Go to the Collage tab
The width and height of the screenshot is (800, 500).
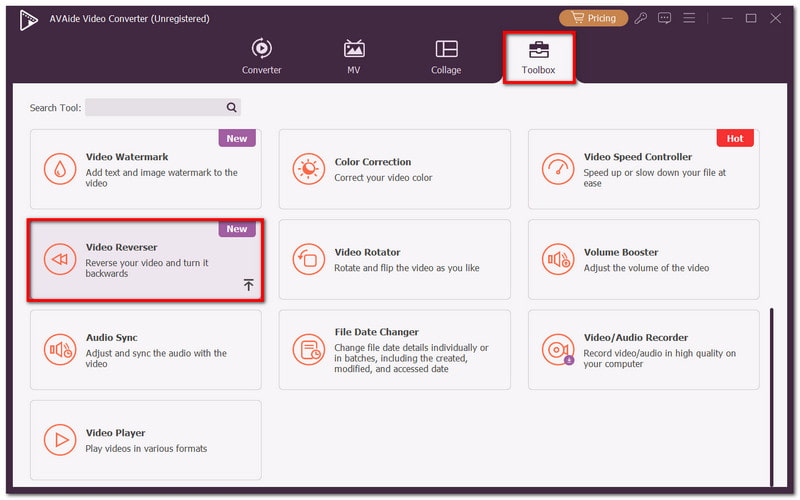click(x=446, y=57)
